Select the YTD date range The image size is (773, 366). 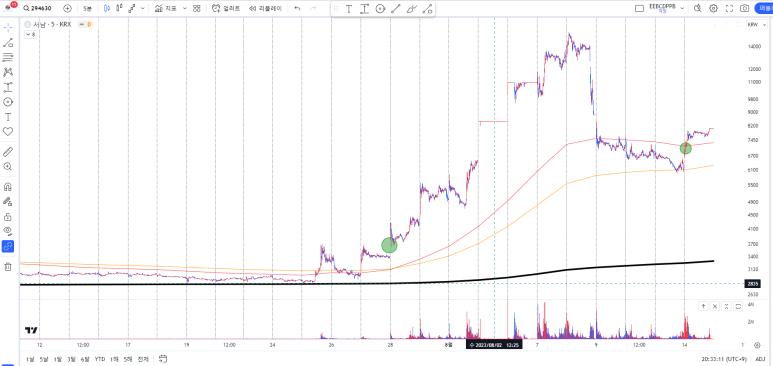(100, 359)
